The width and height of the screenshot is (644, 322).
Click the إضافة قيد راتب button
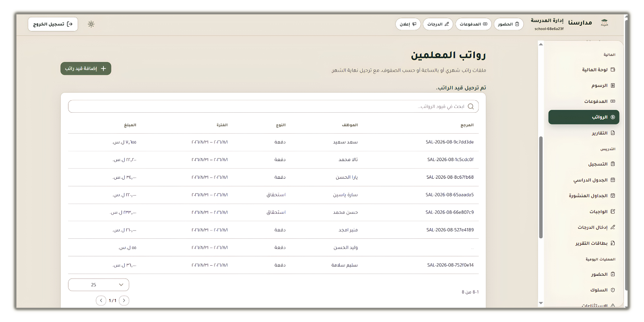[86, 68]
